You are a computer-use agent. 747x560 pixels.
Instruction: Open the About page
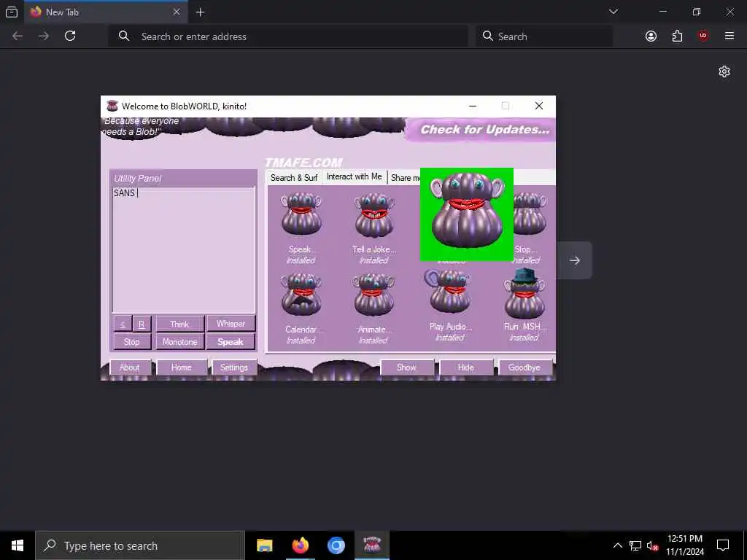coord(130,367)
